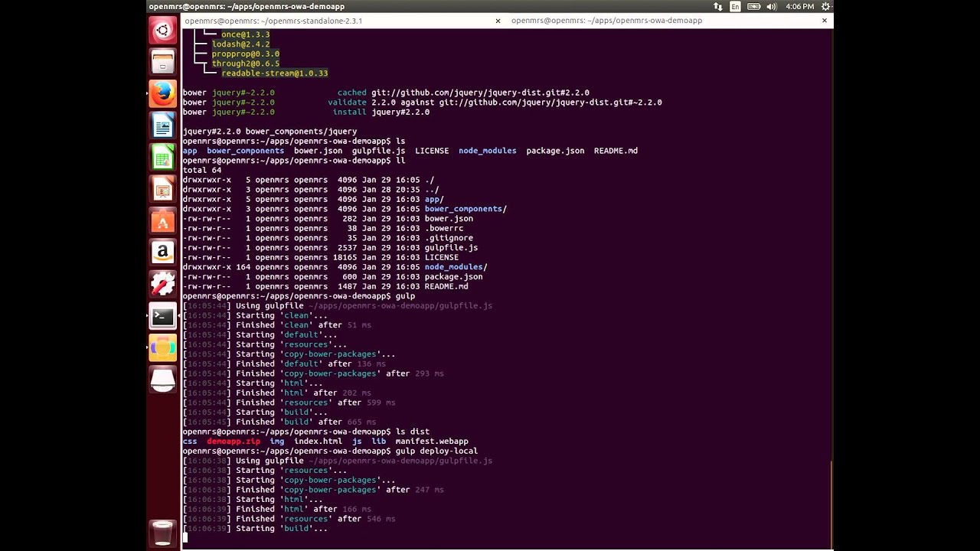Click 'total 64' line
Screen dimensions: 980x551
201,170
